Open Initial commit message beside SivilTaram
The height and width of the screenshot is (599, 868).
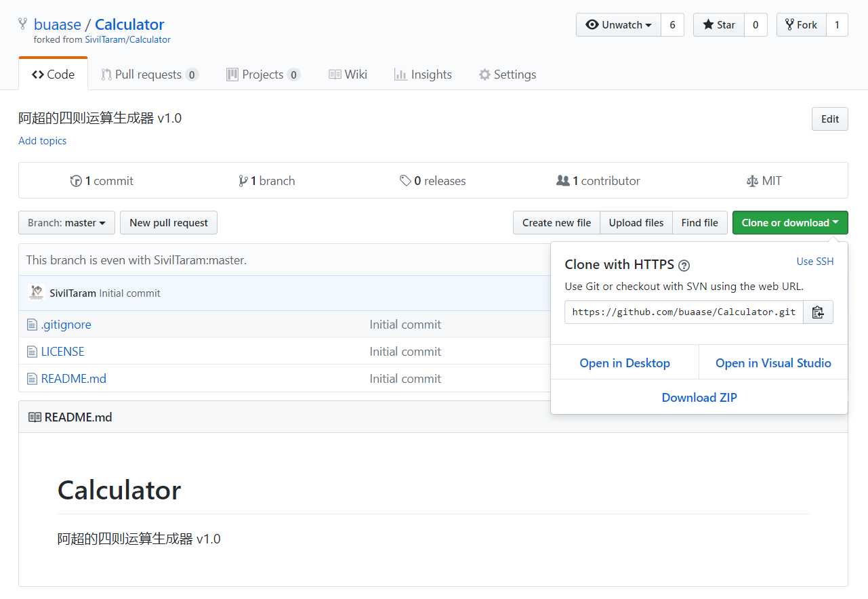[x=130, y=293]
